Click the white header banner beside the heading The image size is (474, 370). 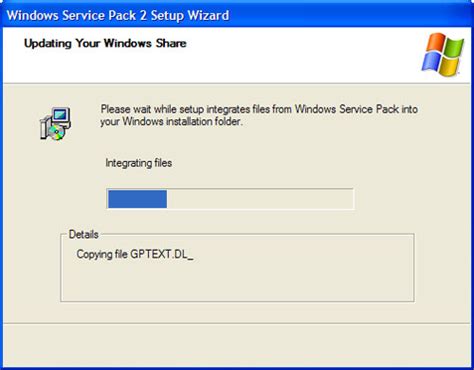click(x=300, y=55)
